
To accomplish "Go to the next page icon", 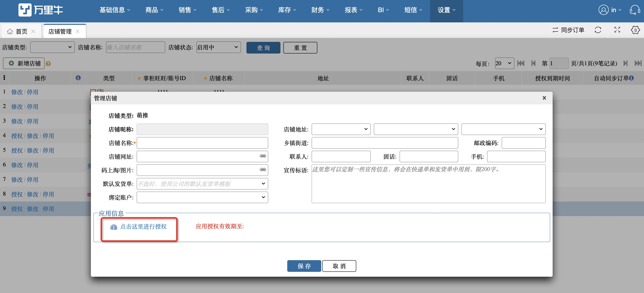I will [x=626, y=63].
